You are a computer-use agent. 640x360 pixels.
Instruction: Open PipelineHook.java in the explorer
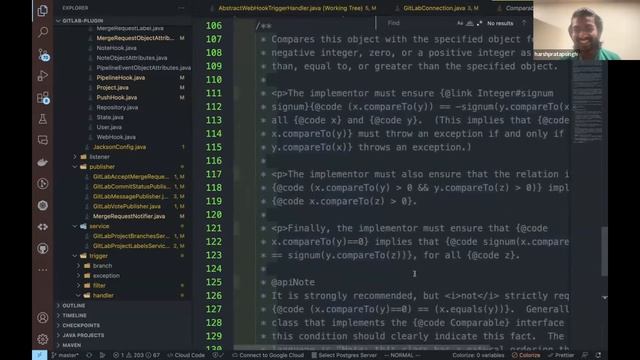(120, 78)
